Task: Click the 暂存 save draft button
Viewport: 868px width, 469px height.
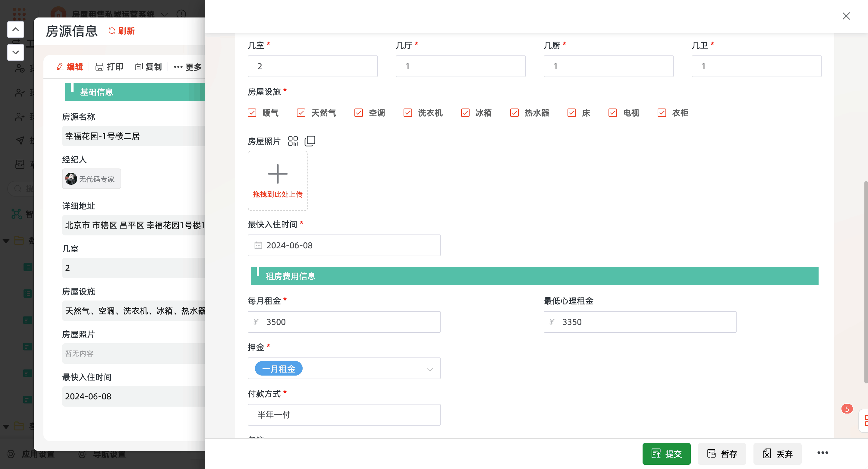Action: click(722, 454)
